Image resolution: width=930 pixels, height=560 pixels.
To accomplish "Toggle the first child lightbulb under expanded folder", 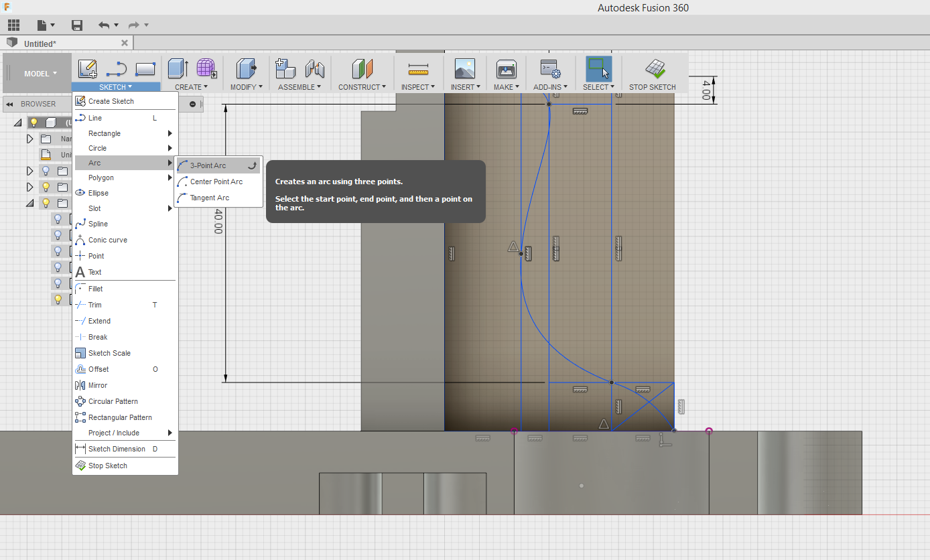I will pyautogui.click(x=58, y=219).
